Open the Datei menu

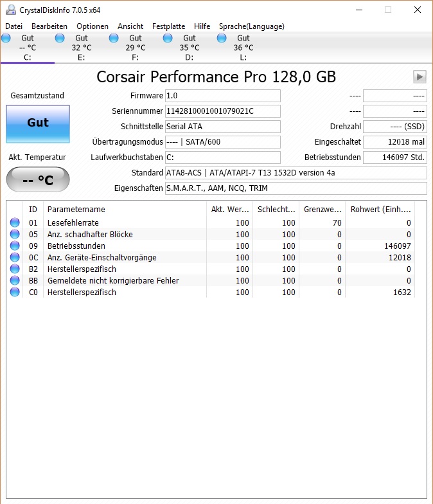(x=14, y=26)
